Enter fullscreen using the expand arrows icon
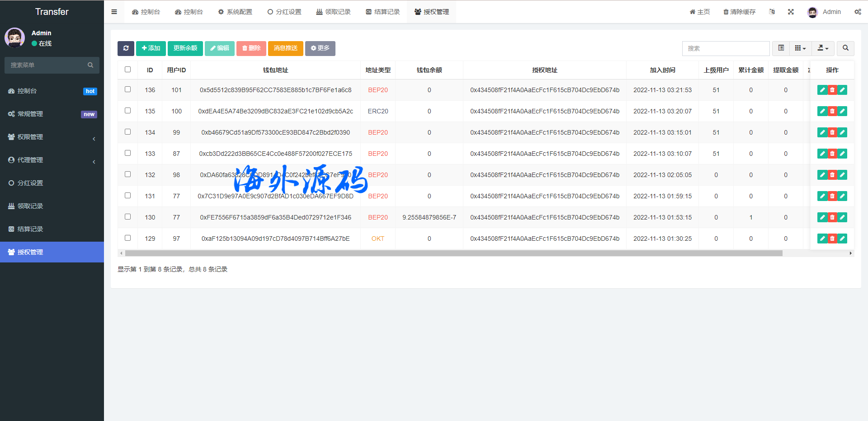The height and width of the screenshot is (421, 868). [x=791, y=12]
